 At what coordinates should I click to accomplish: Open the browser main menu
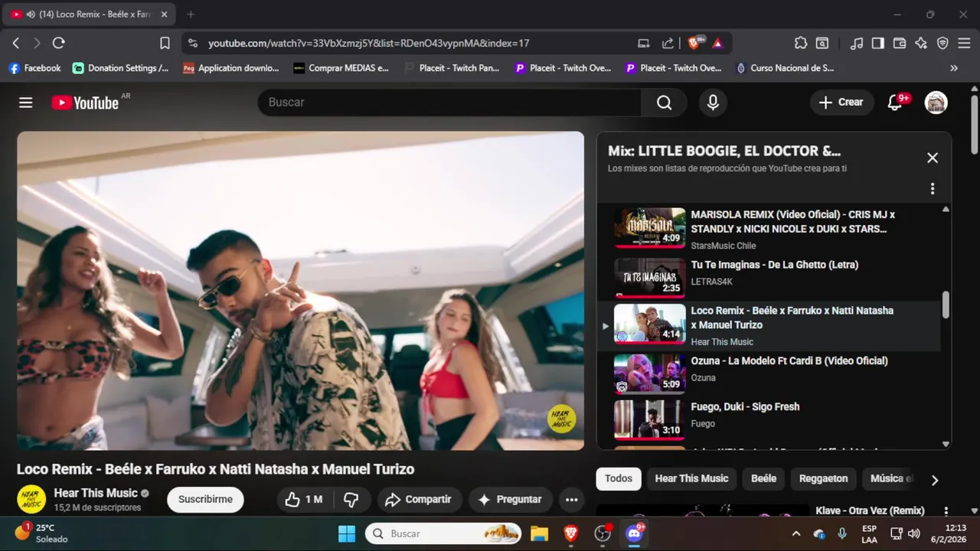[x=965, y=44]
